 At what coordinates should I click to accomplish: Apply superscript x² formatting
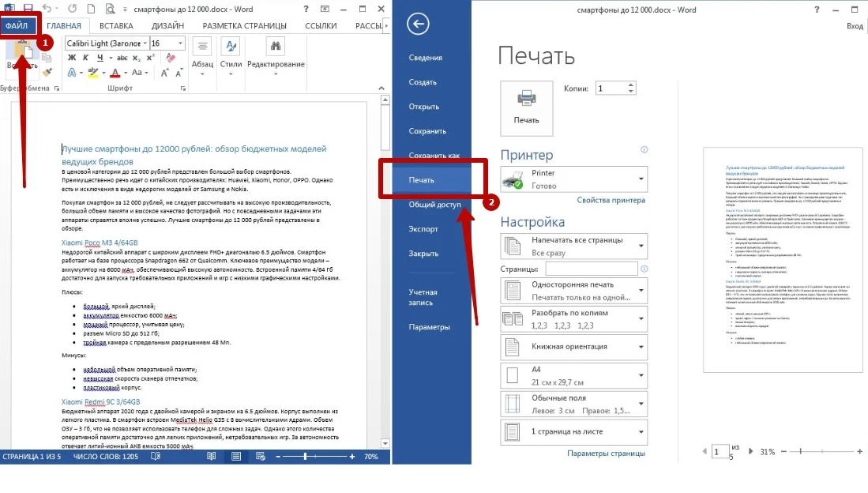(x=150, y=58)
